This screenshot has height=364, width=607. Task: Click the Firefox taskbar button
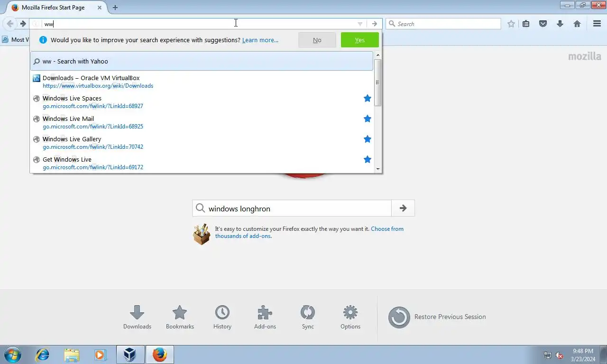(x=160, y=355)
